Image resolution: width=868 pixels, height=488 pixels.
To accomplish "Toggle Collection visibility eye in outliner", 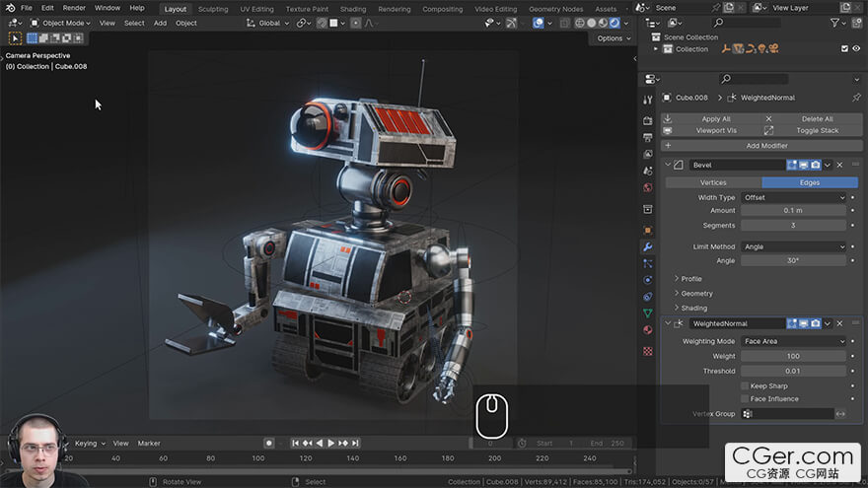I will pyautogui.click(x=856, y=49).
